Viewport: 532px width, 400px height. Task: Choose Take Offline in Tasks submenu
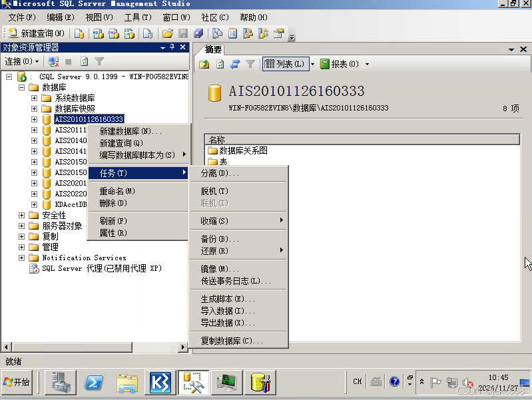coord(238,191)
